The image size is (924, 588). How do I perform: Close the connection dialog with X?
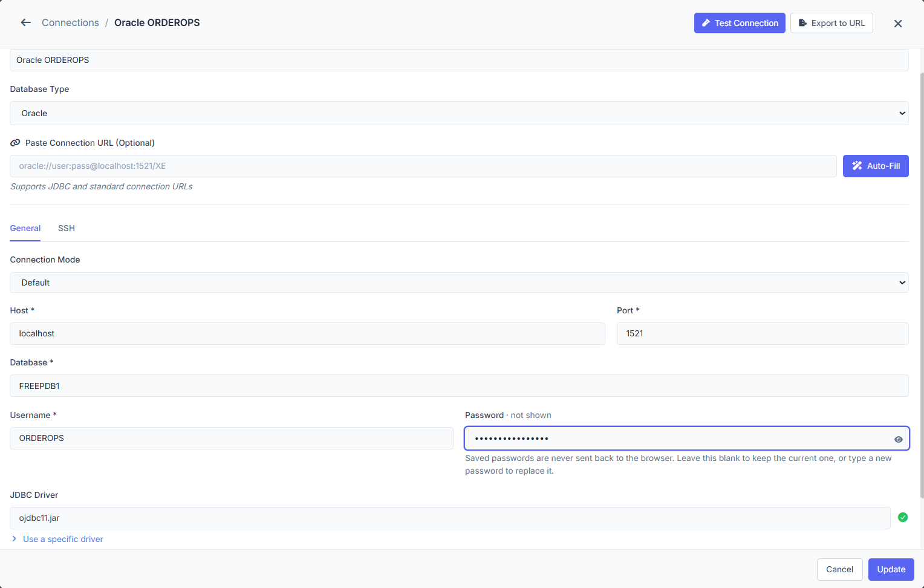pos(898,24)
